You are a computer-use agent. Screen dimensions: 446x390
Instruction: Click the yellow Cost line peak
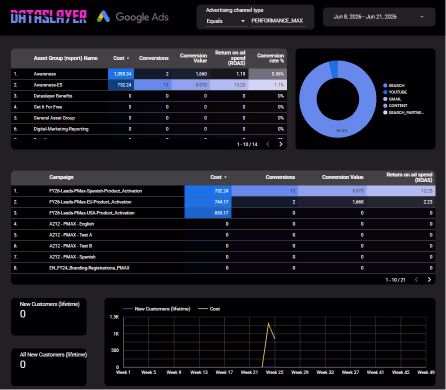click(268, 323)
